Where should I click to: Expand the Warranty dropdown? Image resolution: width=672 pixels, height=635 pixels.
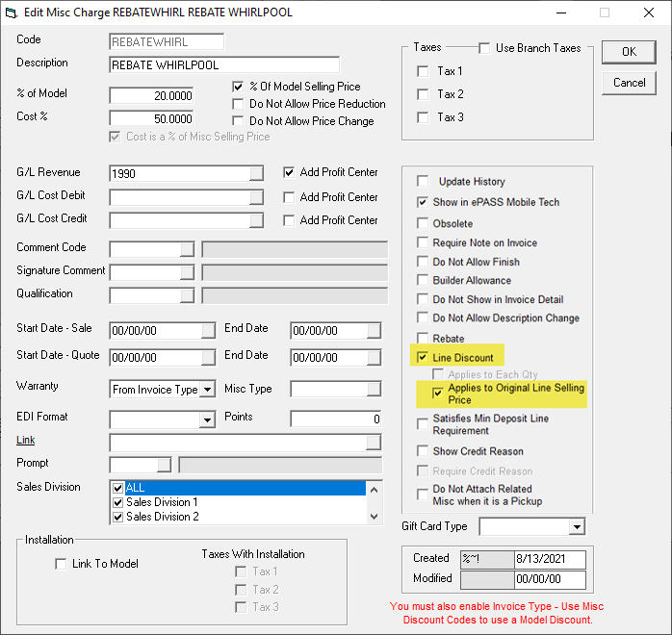[x=206, y=390]
